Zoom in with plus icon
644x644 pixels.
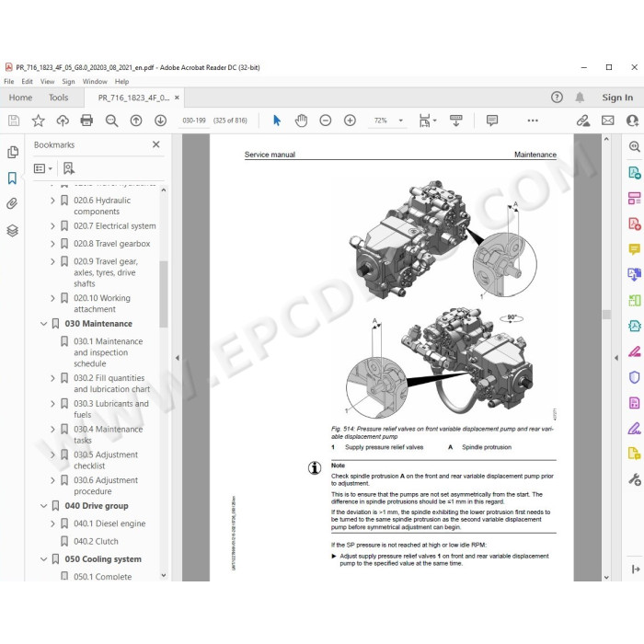pyautogui.click(x=350, y=121)
